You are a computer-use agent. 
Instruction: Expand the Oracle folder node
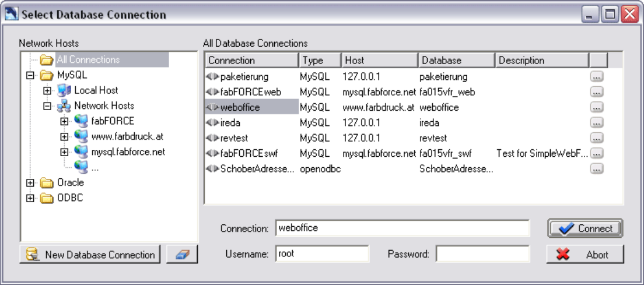[x=30, y=183]
